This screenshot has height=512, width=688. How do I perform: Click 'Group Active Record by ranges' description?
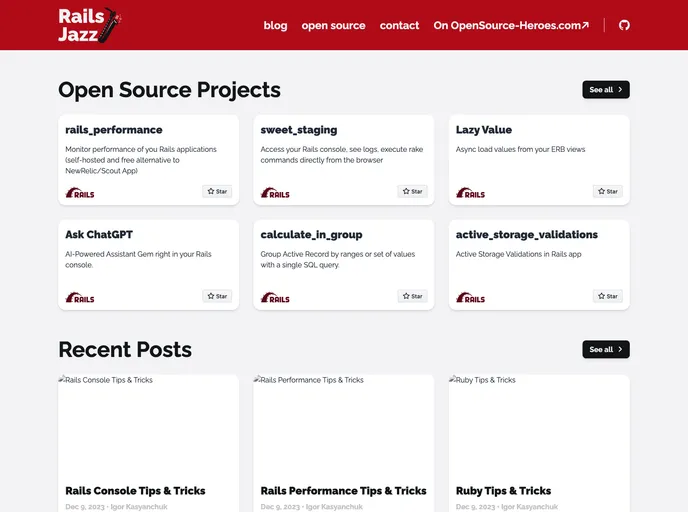click(x=338, y=259)
